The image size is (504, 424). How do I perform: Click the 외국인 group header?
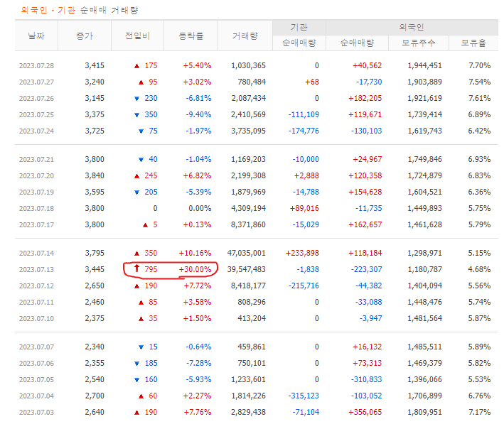click(412, 27)
